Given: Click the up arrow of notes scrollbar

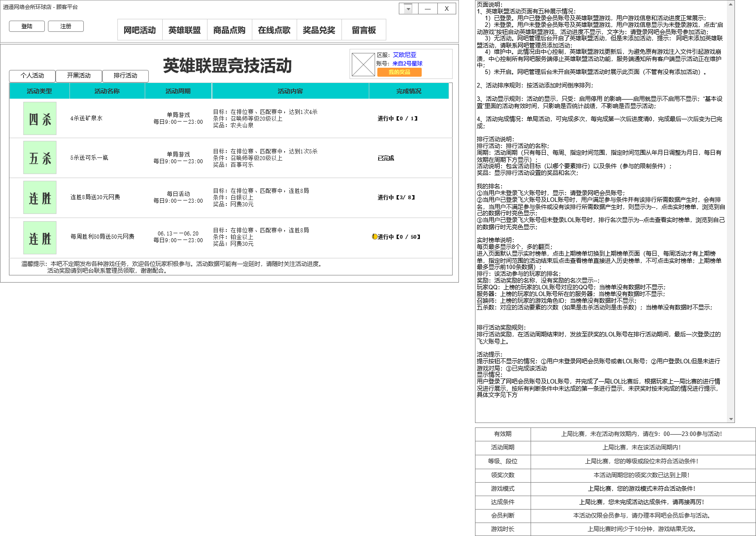Looking at the screenshot, I should click(731, 4).
